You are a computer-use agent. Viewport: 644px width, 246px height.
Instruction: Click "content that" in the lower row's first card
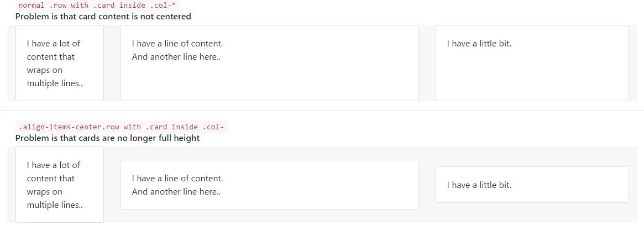(50, 179)
